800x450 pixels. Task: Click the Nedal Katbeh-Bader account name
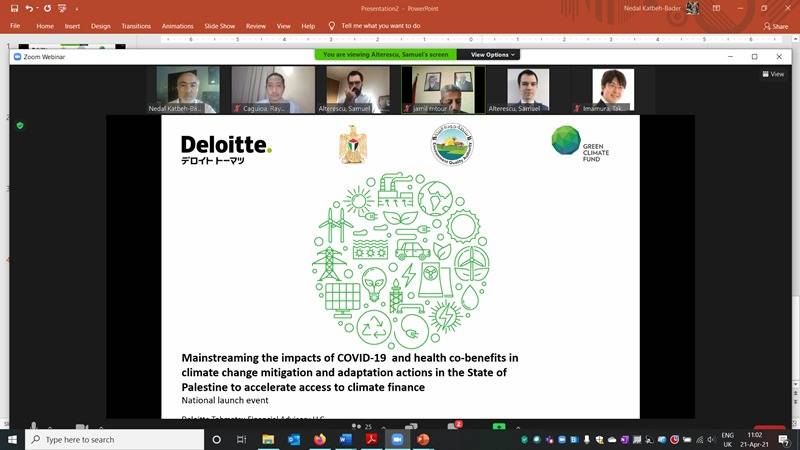(652, 8)
